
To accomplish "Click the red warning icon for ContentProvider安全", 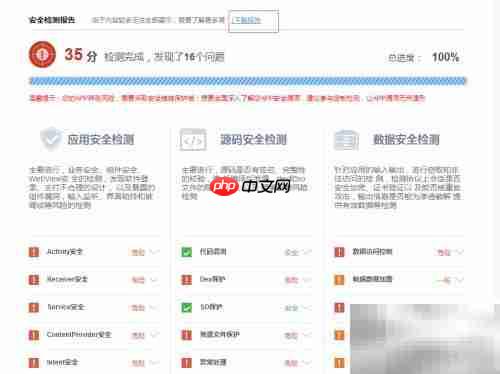I will 34,335.
